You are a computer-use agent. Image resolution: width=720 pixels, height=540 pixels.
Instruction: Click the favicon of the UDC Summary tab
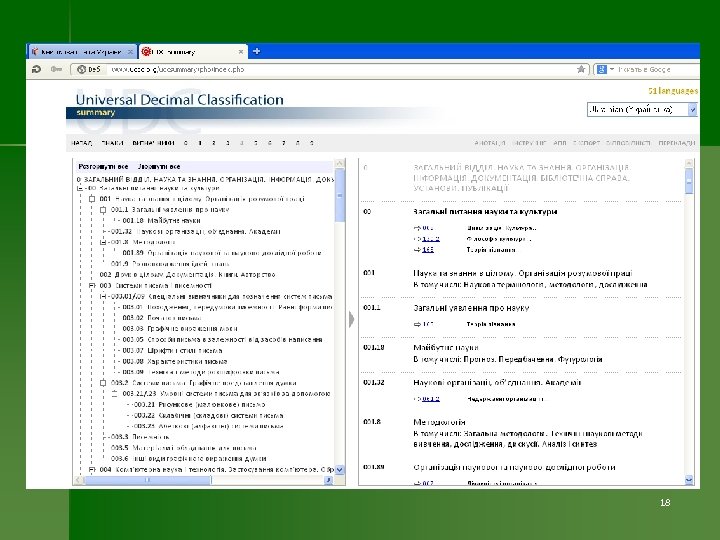pos(146,51)
